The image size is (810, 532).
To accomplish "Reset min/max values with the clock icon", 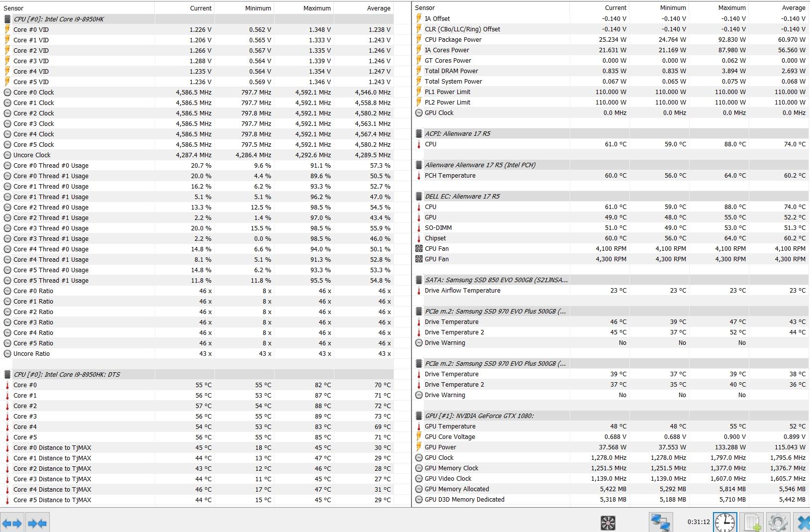I will [725, 523].
